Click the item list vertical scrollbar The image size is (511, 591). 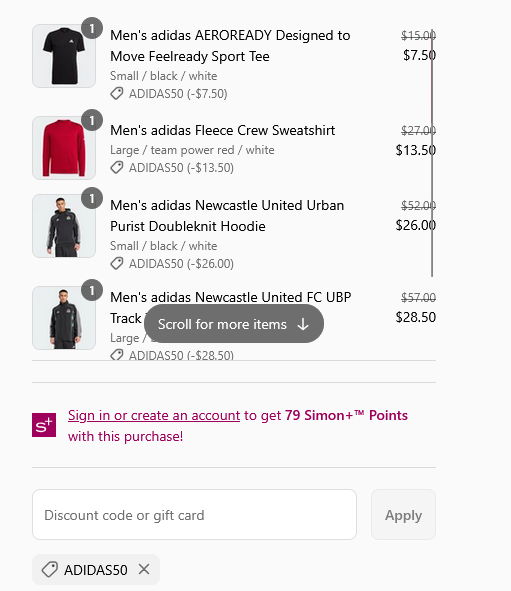(x=432, y=153)
